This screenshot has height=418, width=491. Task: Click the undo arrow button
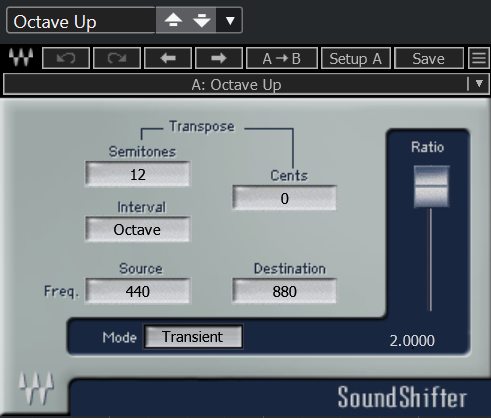(66, 58)
